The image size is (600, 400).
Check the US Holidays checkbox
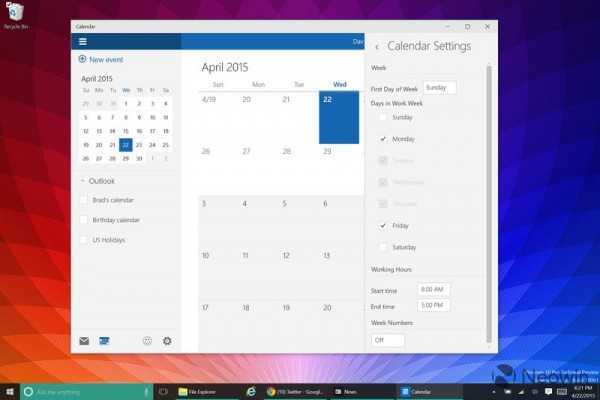(83, 240)
